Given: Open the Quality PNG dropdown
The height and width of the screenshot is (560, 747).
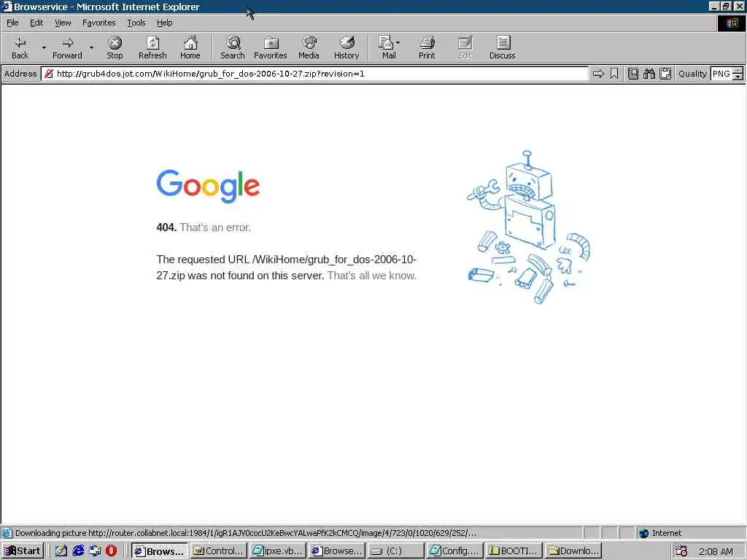Looking at the screenshot, I should point(738,74).
